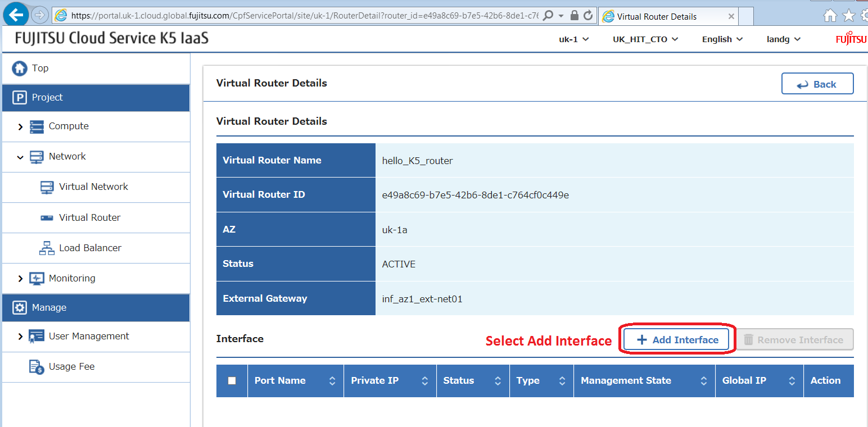868x427 pixels.
Task: Click the Manage section header
Action: pyautogui.click(x=96, y=307)
